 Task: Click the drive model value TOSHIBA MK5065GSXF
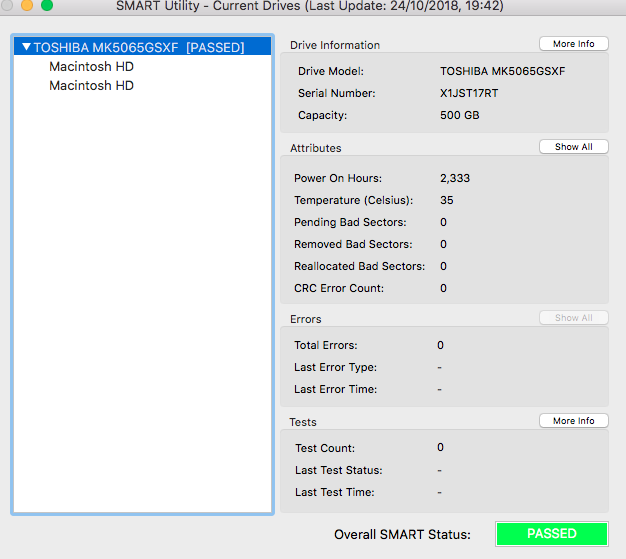coord(503,71)
